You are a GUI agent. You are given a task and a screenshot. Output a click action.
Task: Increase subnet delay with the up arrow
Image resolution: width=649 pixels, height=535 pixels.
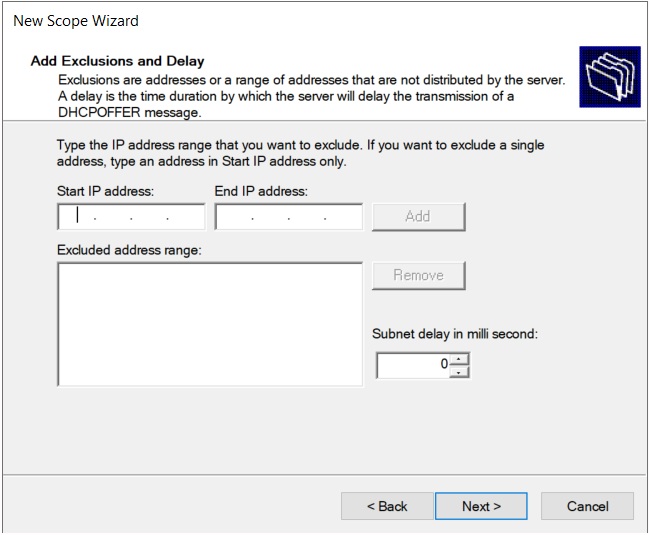point(459,360)
